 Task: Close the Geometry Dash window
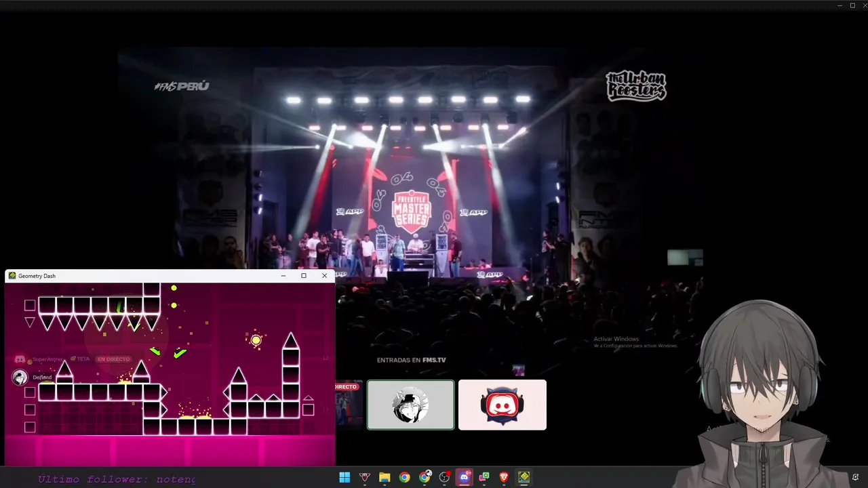point(324,276)
